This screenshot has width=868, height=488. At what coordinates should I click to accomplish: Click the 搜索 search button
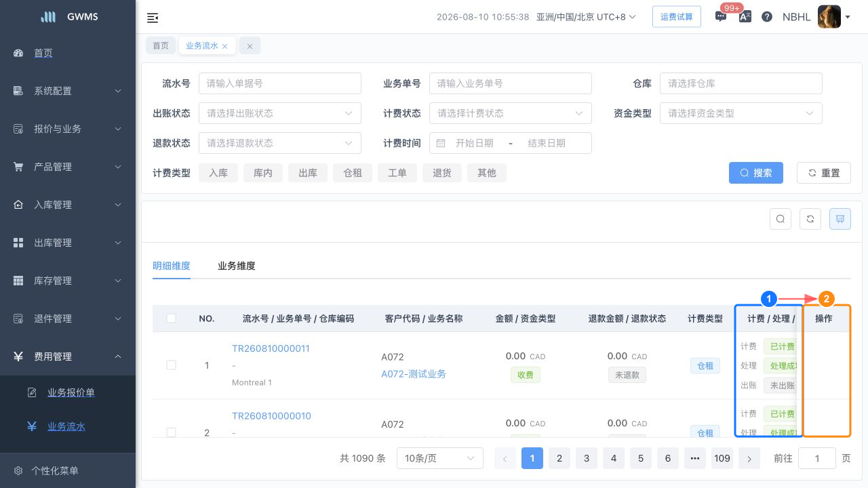(756, 173)
